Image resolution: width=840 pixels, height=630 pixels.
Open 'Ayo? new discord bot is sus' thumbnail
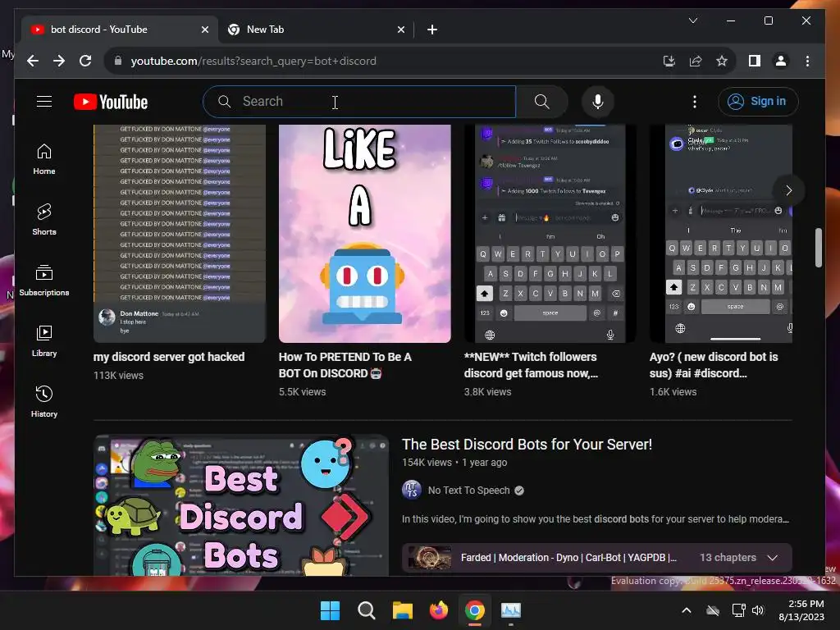pos(720,233)
